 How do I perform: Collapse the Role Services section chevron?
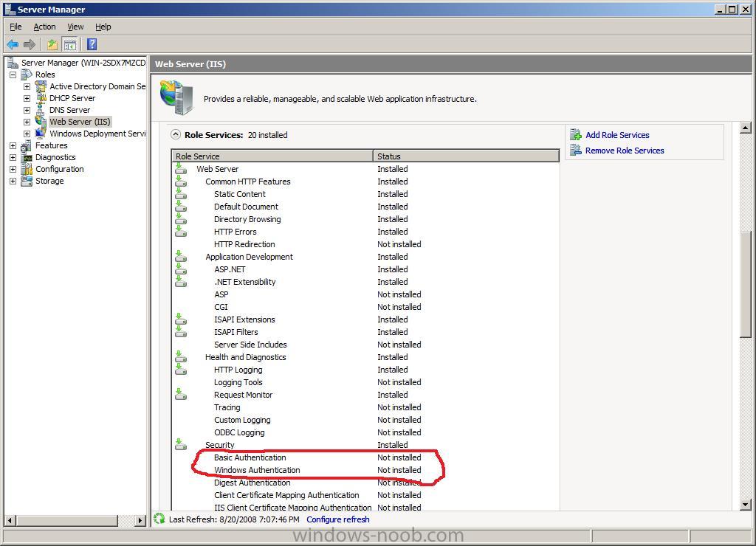(x=176, y=135)
